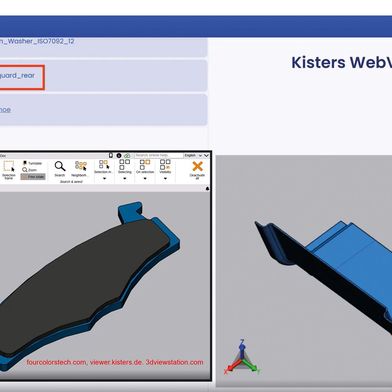Select the Selection frame tool

point(9,169)
